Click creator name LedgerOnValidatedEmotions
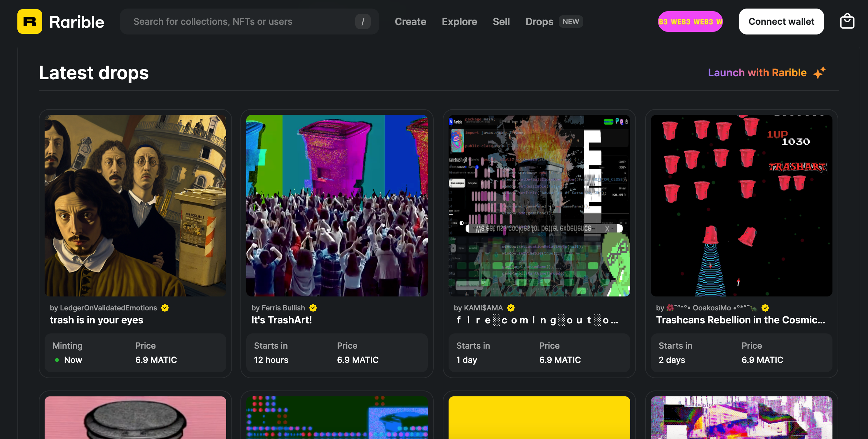 (108, 308)
